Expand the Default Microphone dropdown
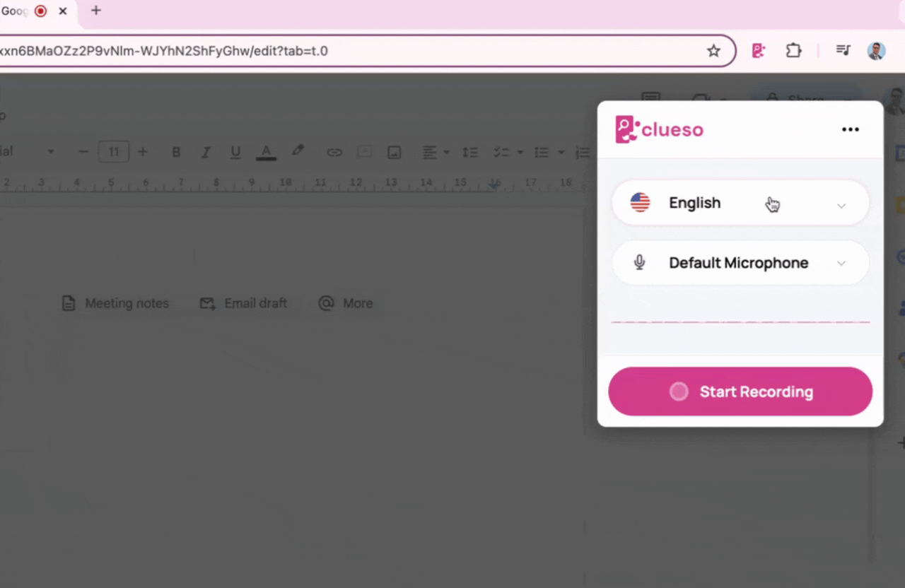Image resolution: width=905 pixels, height=588 pixels. [740, 263]
